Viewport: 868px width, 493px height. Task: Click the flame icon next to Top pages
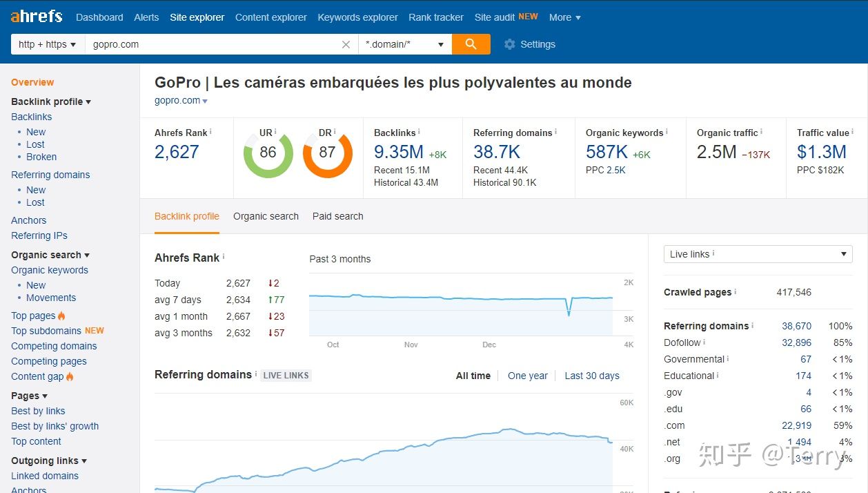point(61,316)
